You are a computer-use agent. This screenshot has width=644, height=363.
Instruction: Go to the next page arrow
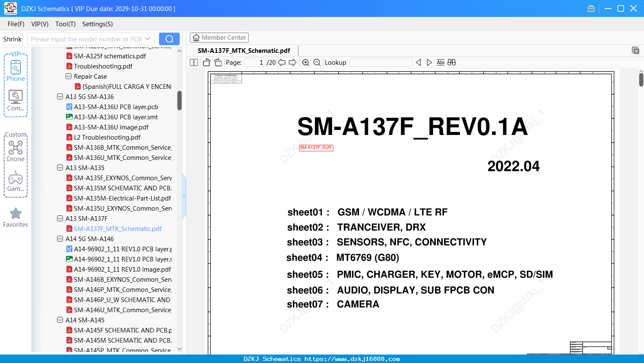293,63
